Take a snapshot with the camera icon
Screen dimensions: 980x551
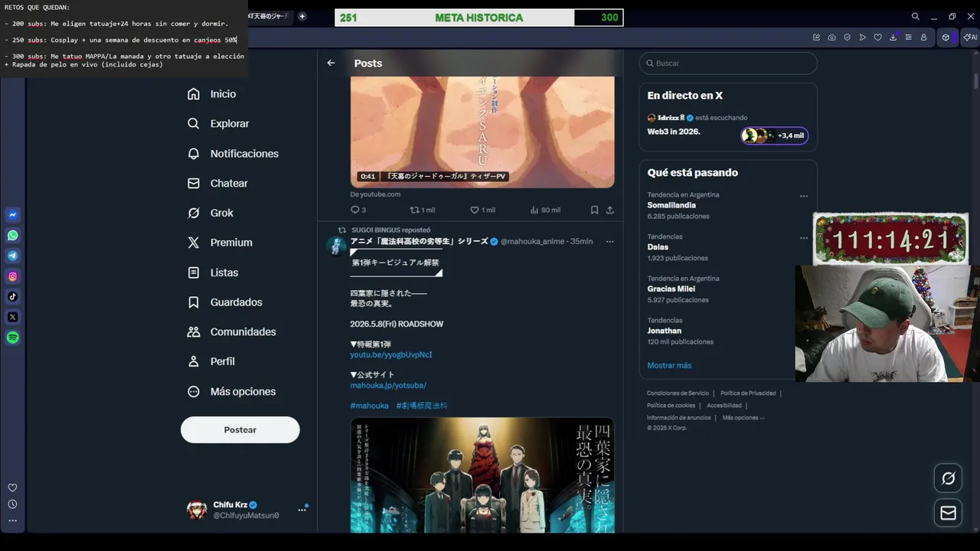click(831, 37)
